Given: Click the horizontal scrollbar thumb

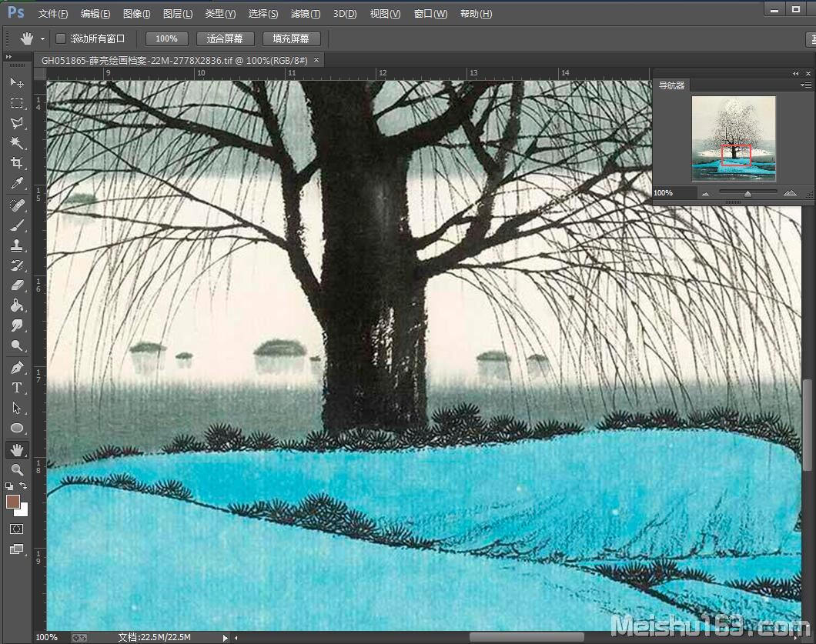Looking at the screenshot, I should coord(527,637).
